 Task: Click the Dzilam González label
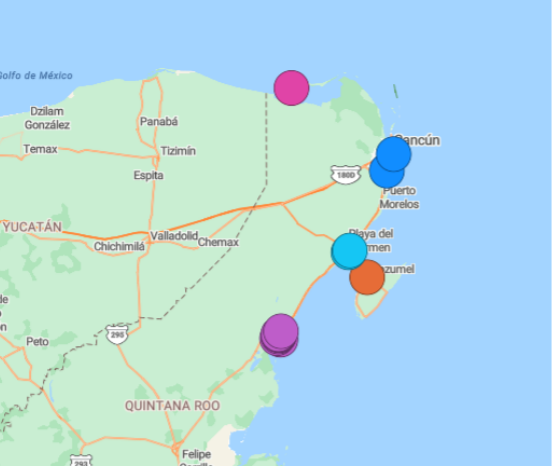click(47, 118)
